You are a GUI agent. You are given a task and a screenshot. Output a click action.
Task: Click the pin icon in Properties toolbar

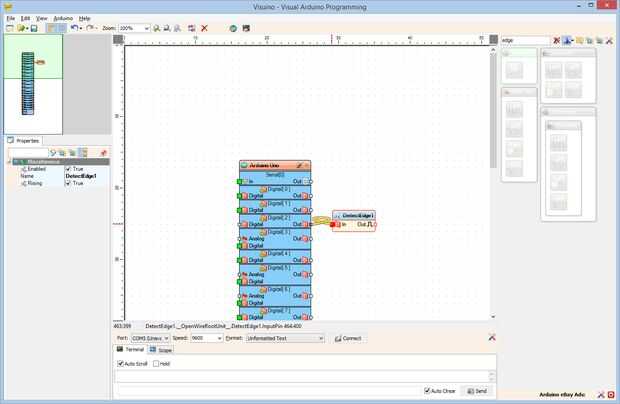[104, 153]
